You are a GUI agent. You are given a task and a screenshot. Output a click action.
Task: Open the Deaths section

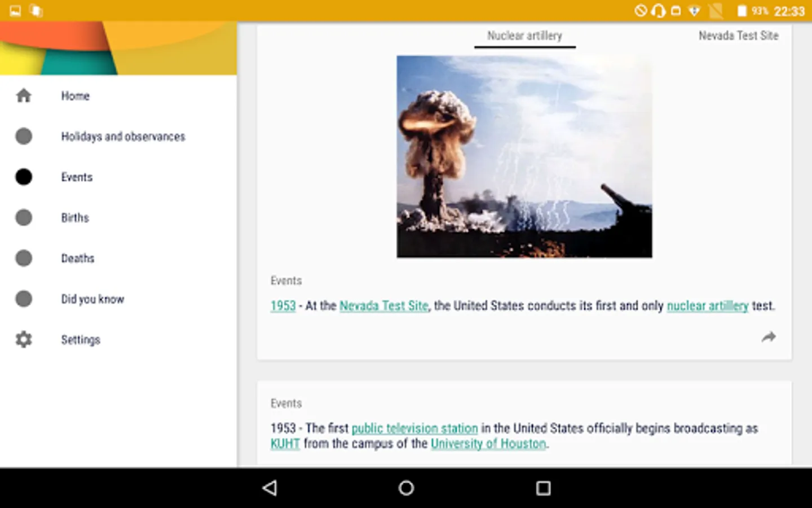point(118,259)
